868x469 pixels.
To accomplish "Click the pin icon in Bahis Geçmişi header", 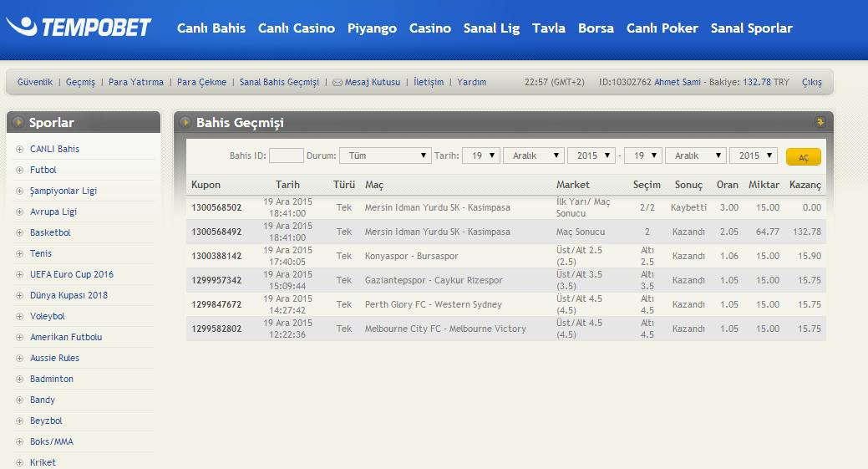I will (820, 122).
